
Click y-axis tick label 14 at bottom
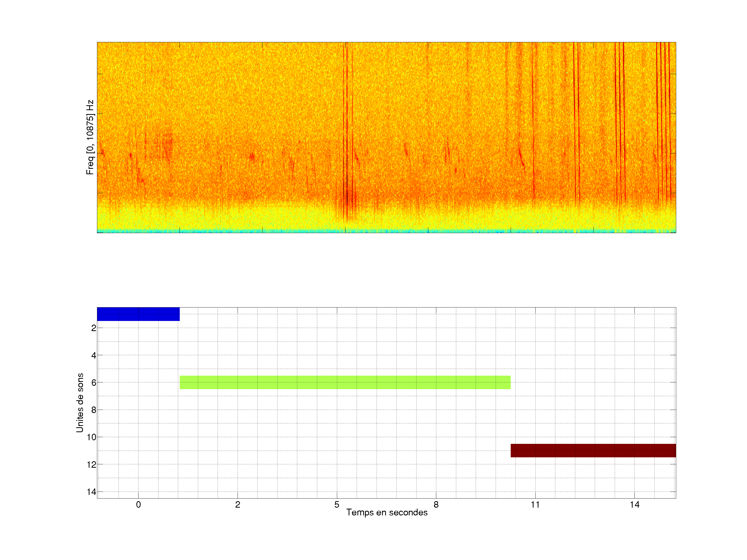pyautogui.click(x=92, y=492)
